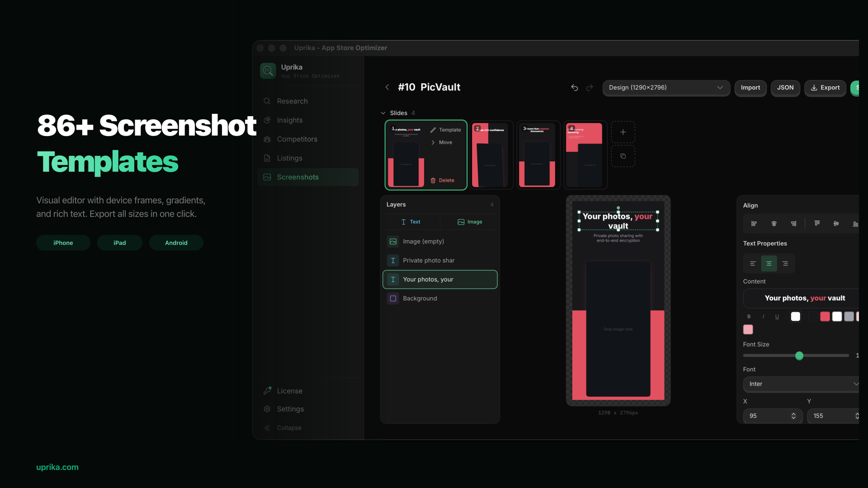
Task: Click the Export button
Action: coord(825,88)
